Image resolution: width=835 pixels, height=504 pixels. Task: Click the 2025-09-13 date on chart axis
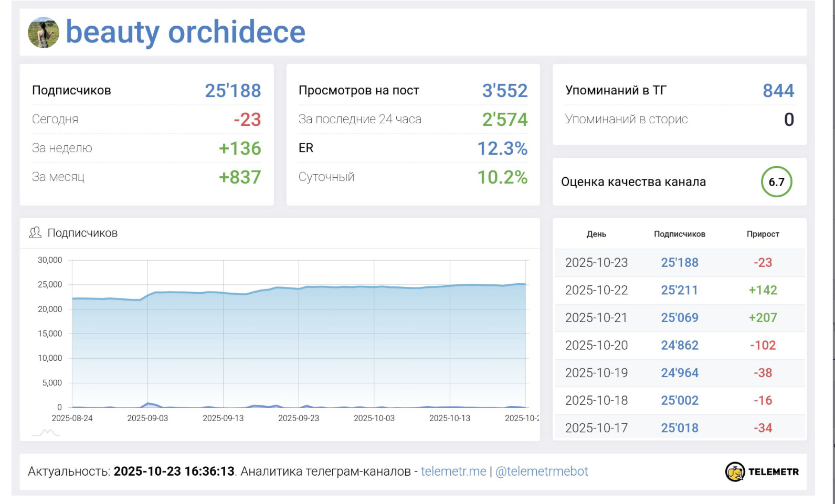coord(223,418)
